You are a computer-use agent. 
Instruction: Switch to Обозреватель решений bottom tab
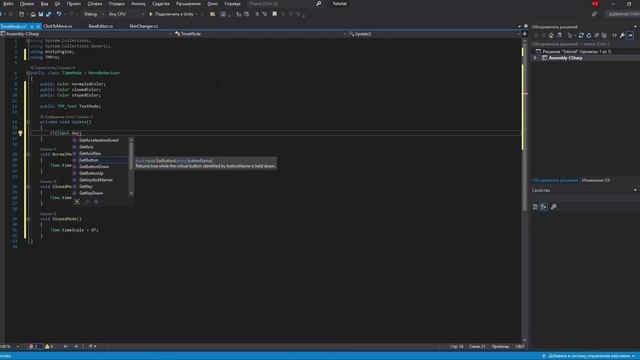pos(555,180)
